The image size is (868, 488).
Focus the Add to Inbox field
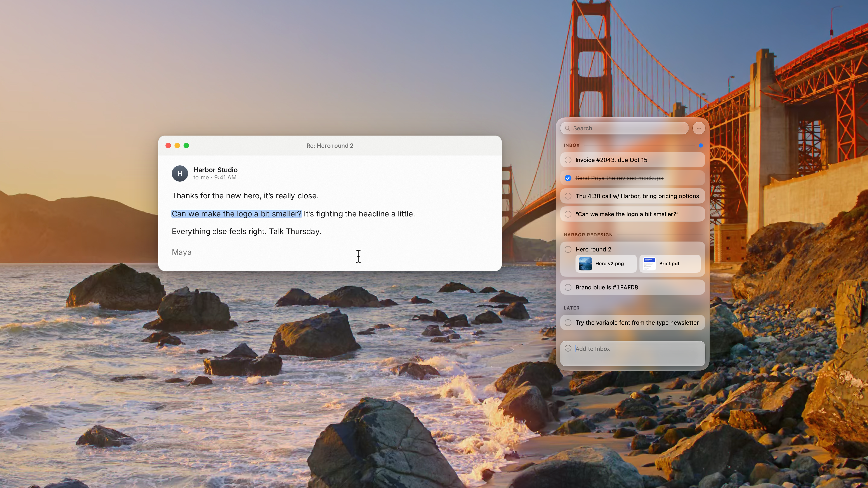click(632, 353)
